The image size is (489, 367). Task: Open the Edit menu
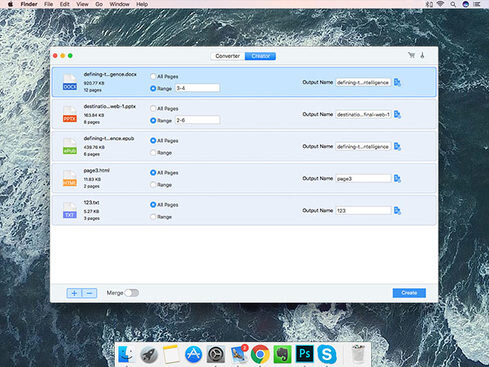(64, 4)
